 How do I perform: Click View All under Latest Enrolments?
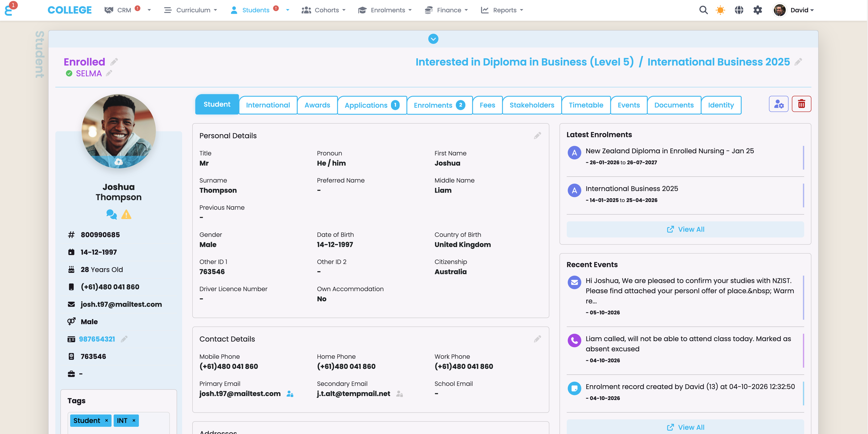[685, 229]
